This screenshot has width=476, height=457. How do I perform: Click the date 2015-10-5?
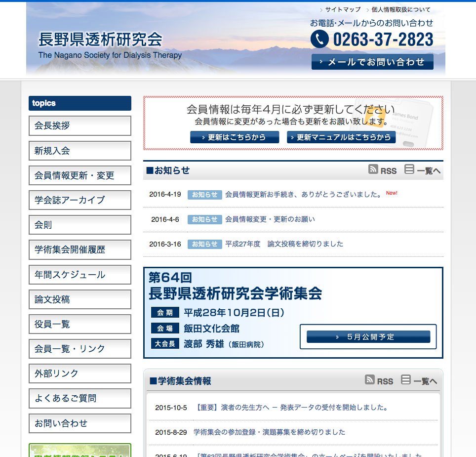pos(171,408)
